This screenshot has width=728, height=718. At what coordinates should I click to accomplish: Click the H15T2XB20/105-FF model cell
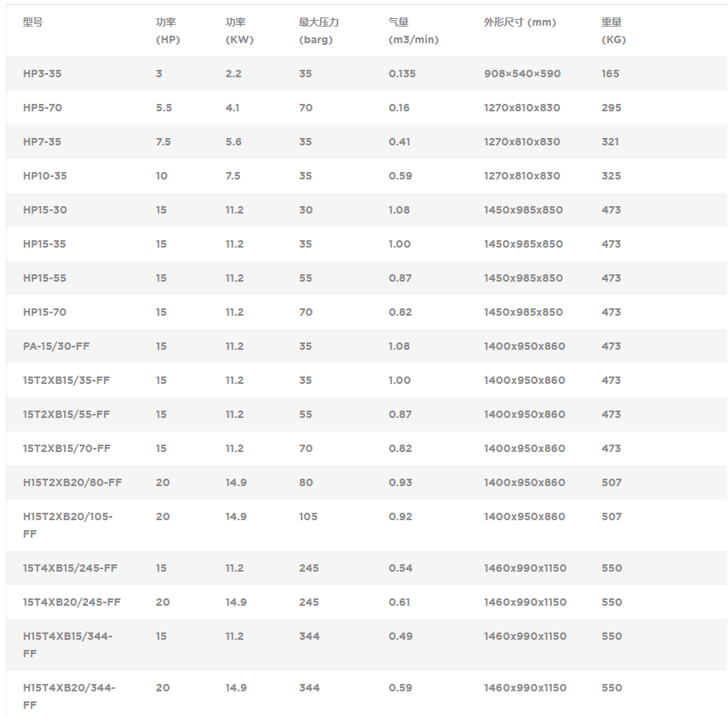[x=67, y=524]
